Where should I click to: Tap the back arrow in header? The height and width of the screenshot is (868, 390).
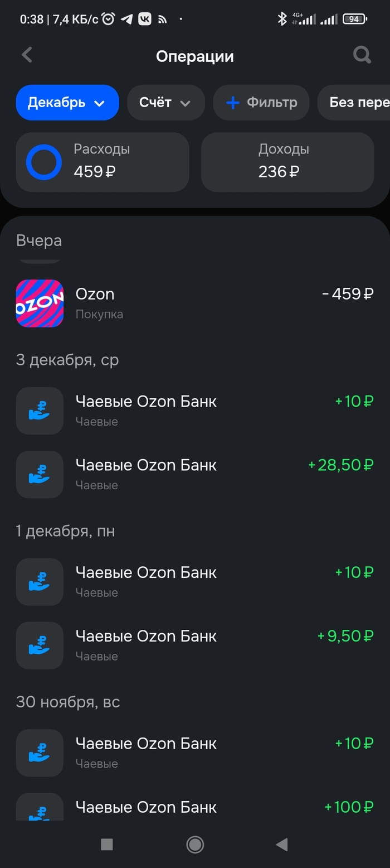[x=27, y=55]
